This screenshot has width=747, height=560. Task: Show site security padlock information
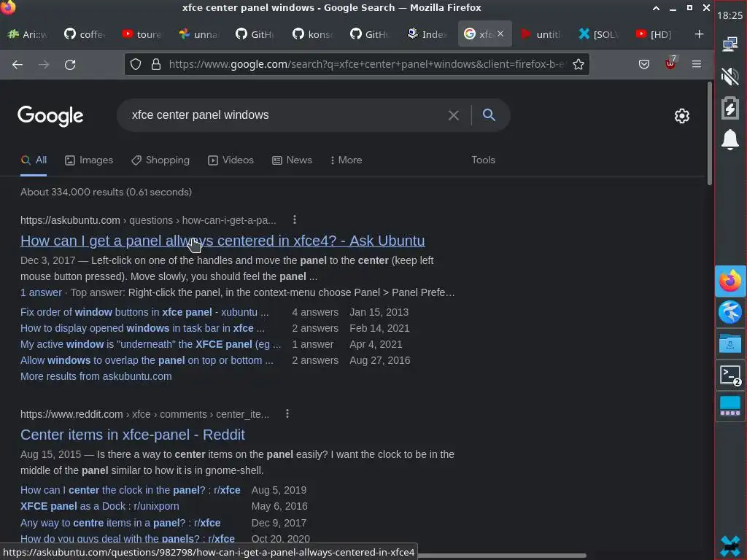(x=156, y=64)
